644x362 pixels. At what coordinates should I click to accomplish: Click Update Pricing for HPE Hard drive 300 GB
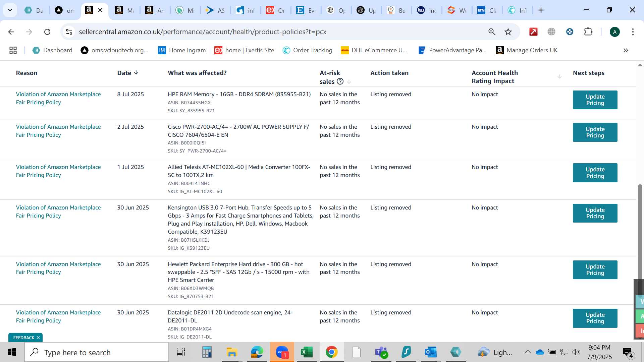coord(595,270)
